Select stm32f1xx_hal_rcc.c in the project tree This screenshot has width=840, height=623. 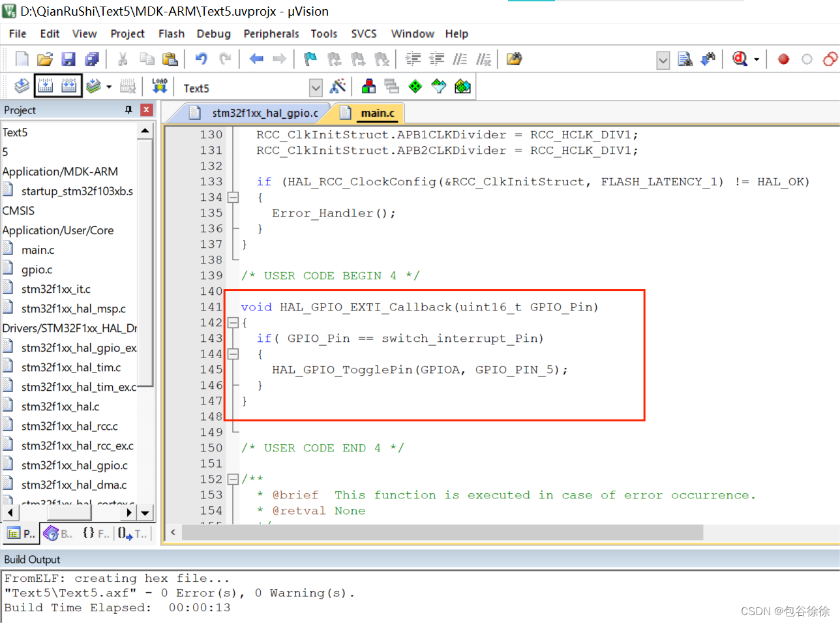click(70, 426)
